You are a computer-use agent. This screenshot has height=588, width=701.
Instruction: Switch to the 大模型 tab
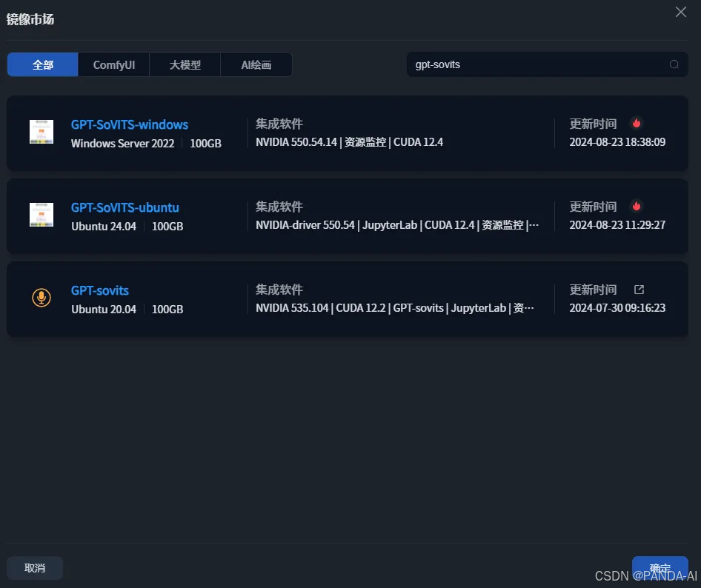pos(185,64)
